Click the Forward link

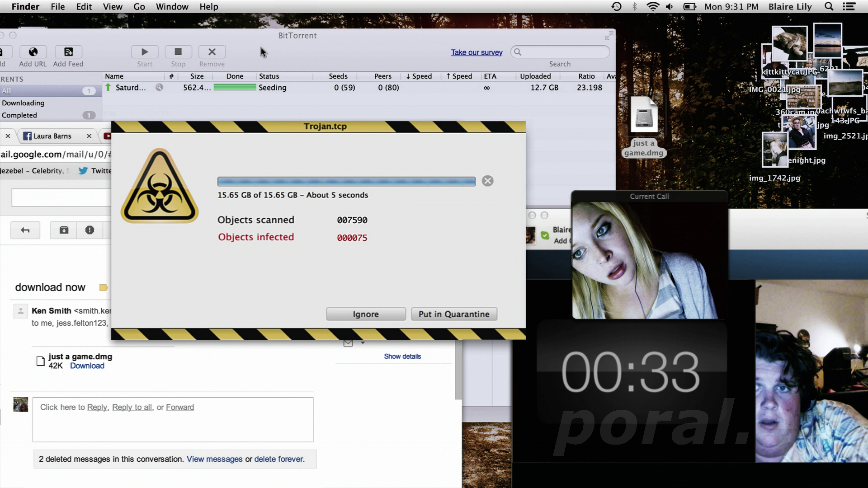[180, 407]
